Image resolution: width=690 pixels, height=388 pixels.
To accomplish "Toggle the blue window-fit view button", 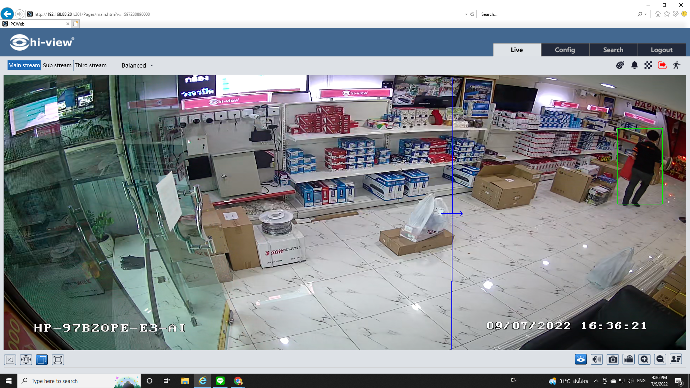I will coord(42,360).
